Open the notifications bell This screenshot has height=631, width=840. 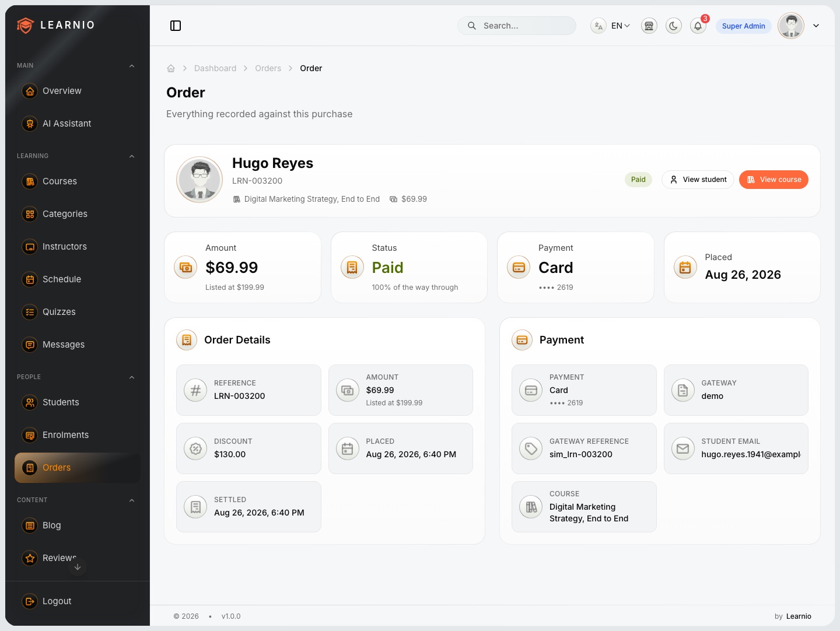click(x=698, y=26)
